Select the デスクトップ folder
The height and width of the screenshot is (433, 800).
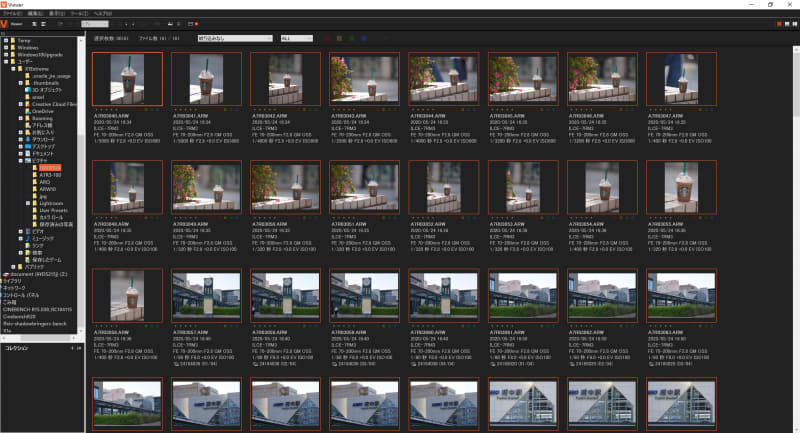43,146
